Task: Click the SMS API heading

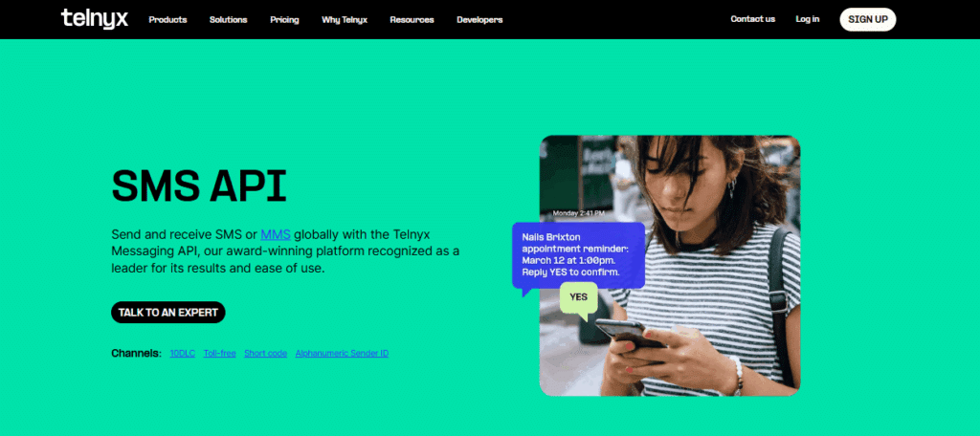Action: [x=199, y=185]
